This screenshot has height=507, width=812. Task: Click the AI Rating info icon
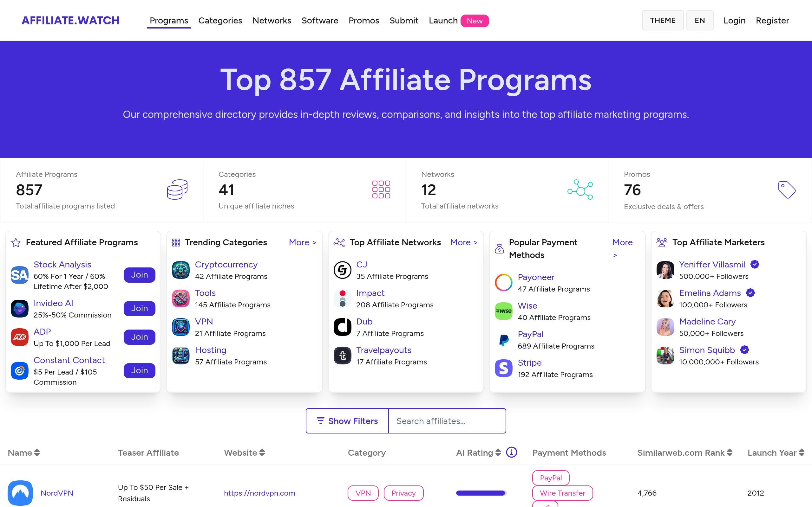coord(511,452)
